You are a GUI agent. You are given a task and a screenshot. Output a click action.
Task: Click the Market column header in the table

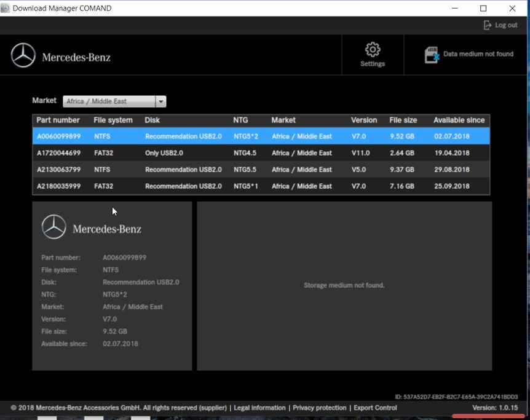tap(283, 120)
